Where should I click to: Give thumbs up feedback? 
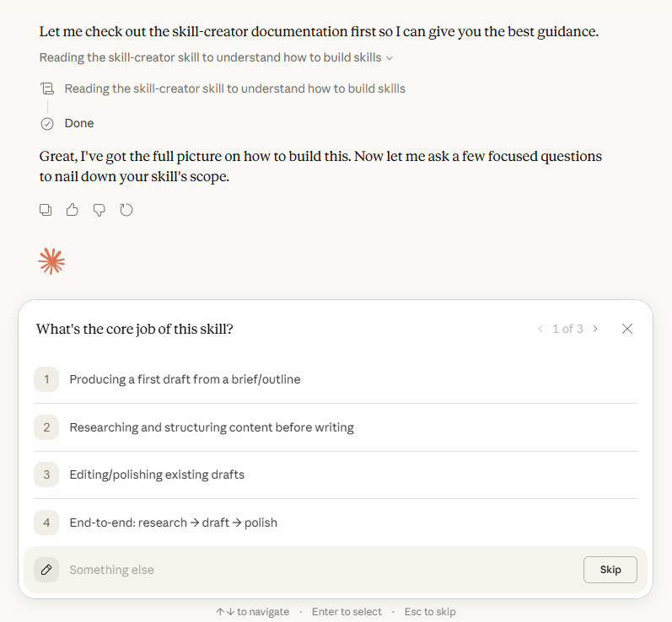pos(72,210)
